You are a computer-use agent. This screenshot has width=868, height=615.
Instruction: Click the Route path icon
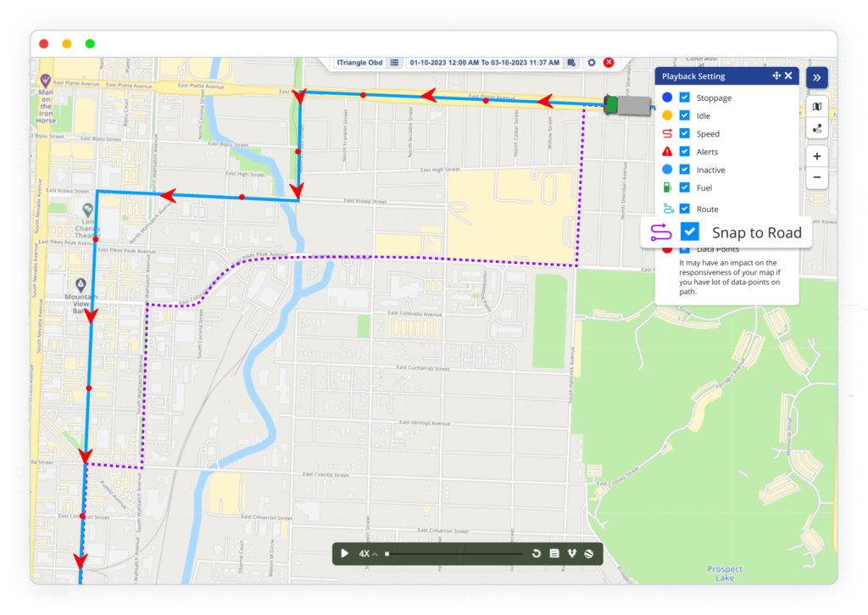click(668, 209)
